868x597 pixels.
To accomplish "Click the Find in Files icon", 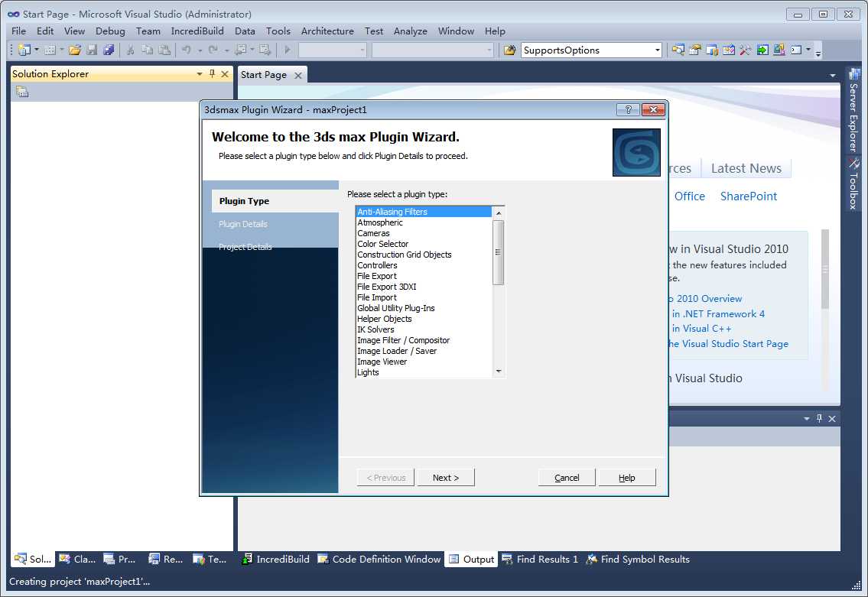I will pos(509,50).
